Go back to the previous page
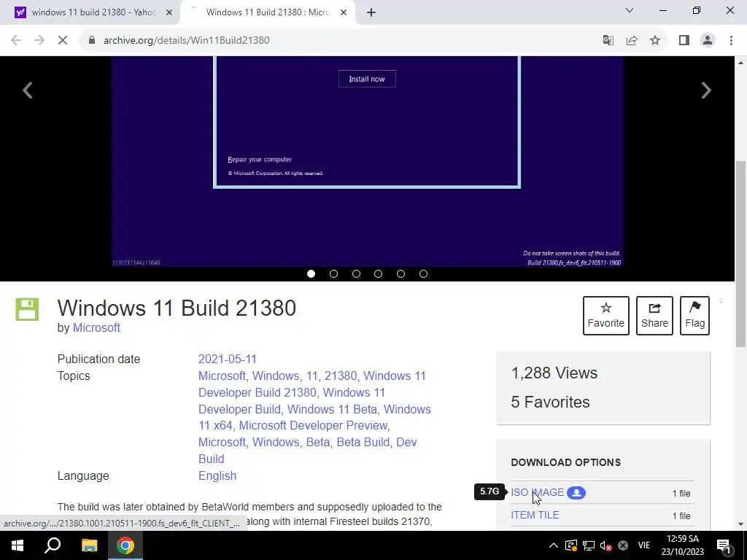 16,41
